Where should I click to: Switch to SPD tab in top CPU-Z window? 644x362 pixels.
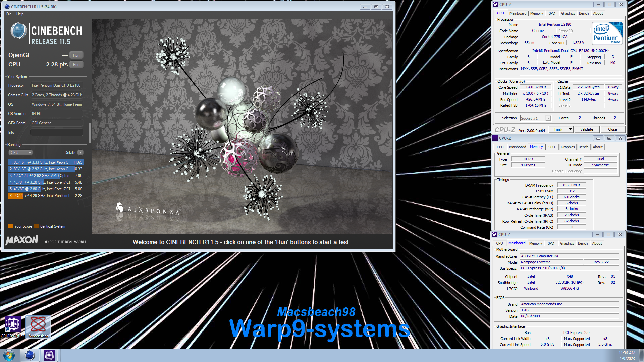552,13
